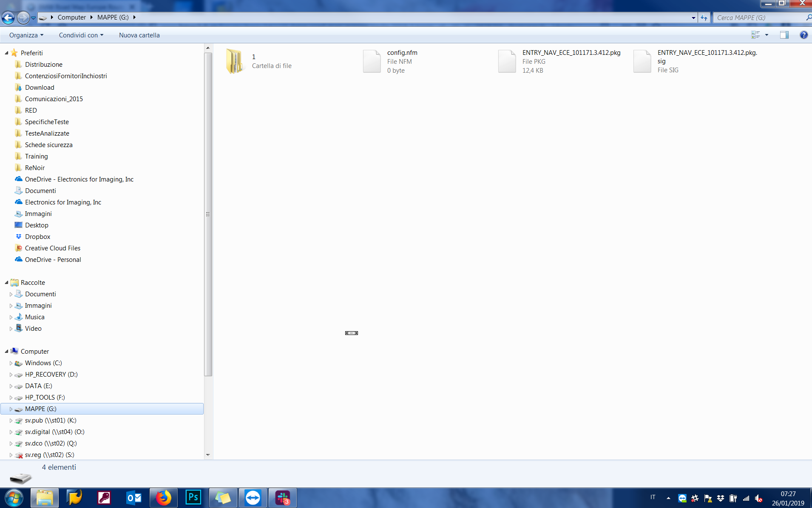Collapse the Raccolte section
The height and width of the screenshot is (508, 812).
click(6, 283)
